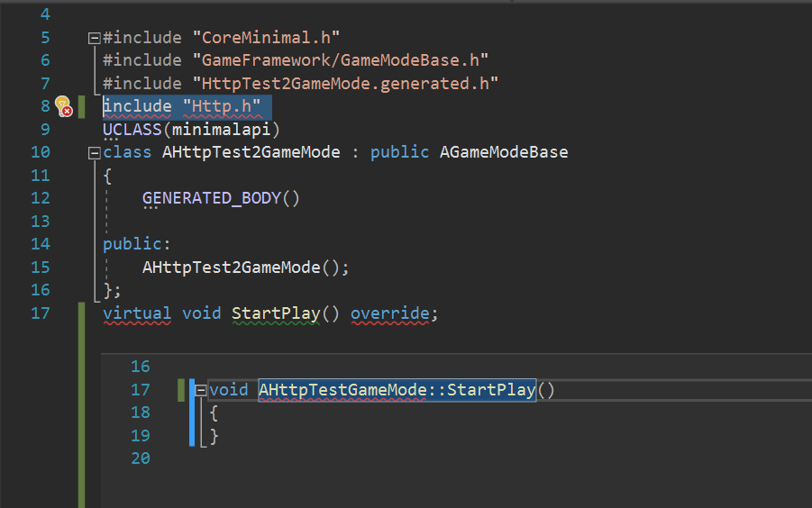The height and width of the screenshot is (508, 812).
Task: Click line number 18 in the peek window
Action: (x=141, y=413)
